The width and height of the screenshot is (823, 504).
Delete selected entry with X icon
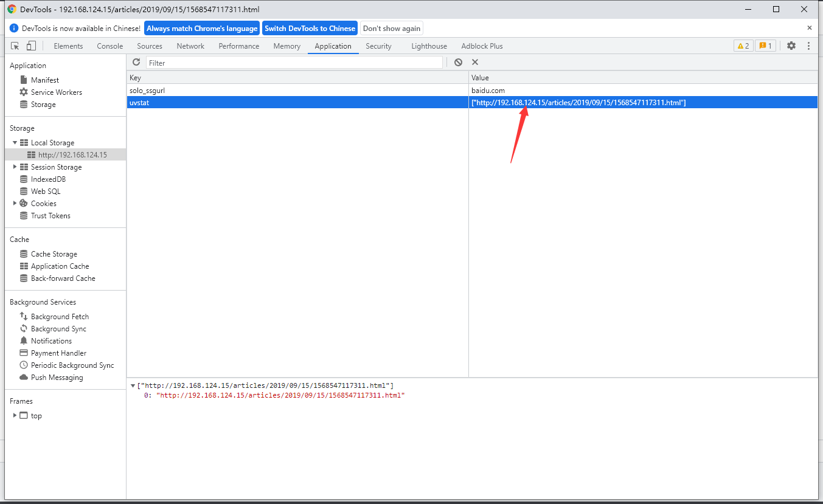tap(475, 63)
